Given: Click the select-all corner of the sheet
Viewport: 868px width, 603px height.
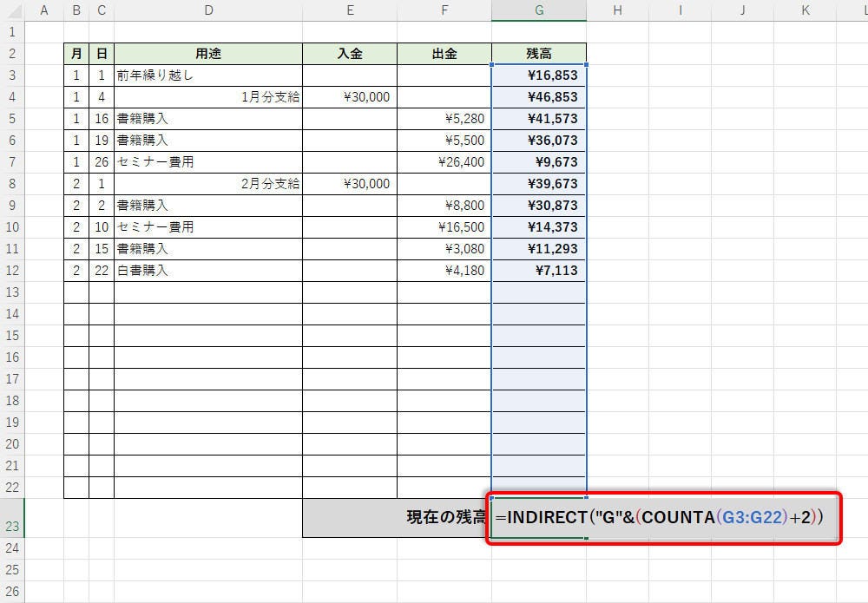Looking at the screenshot, I should point(12,10).
